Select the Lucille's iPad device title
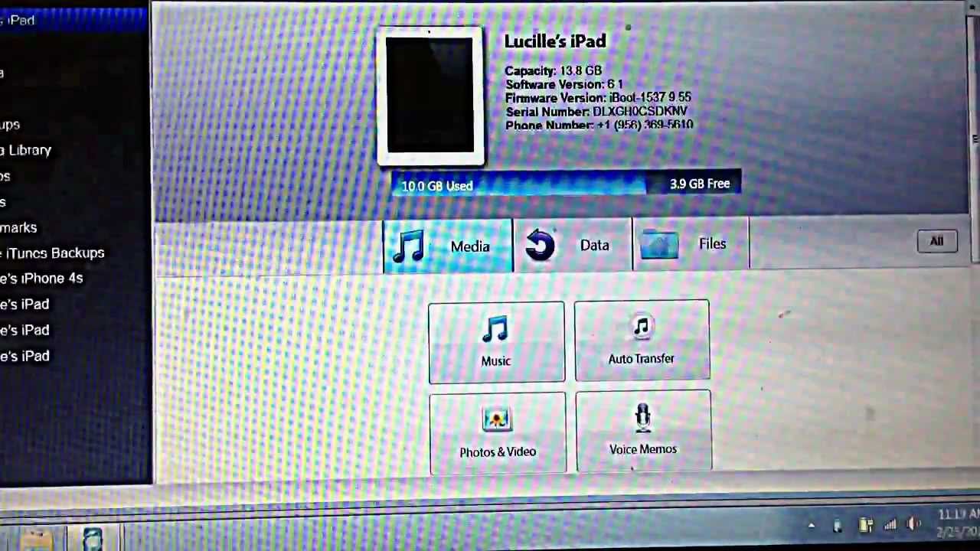Image resolution: width=980 pixels, height=551 pixels. [x=555, y=41]
